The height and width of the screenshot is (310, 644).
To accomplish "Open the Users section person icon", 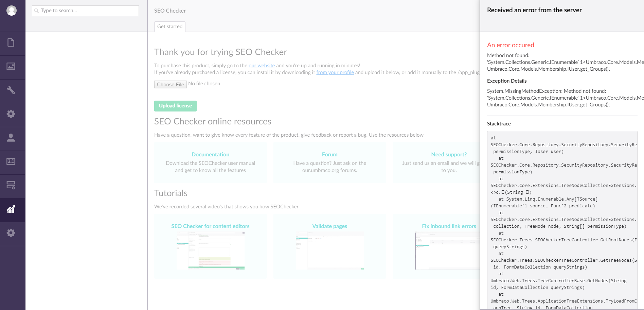I will coord(11,138).
